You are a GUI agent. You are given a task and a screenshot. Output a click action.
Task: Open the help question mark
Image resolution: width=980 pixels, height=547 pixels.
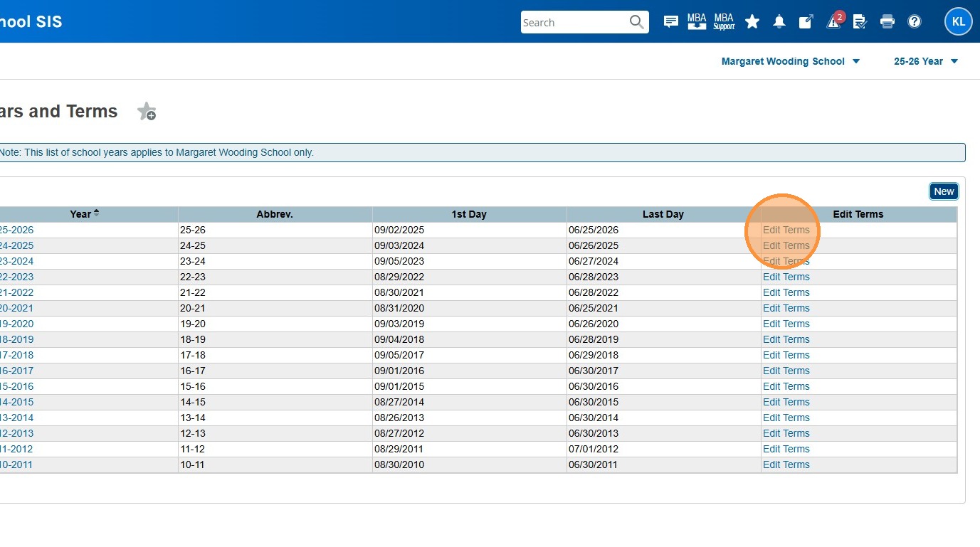(x=915, y=22)
